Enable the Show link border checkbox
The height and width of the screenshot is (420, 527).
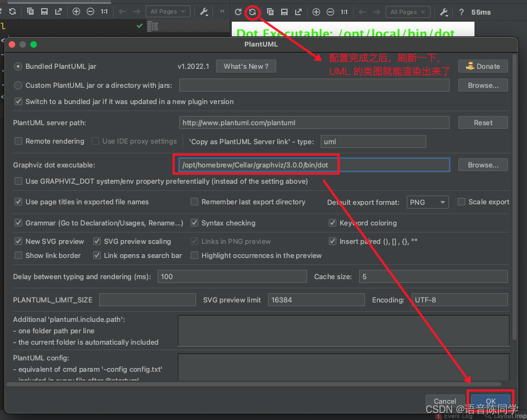pos(18,256)
